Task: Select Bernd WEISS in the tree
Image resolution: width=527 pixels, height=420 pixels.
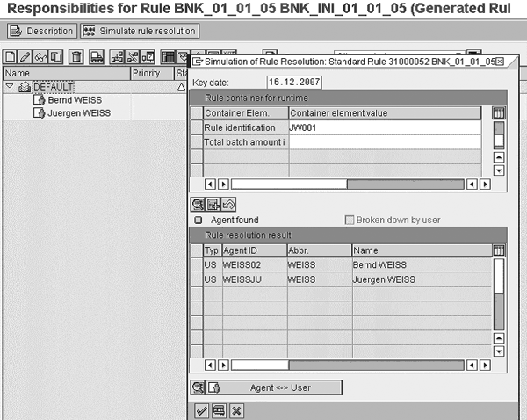Action: [x=75, y=100]
